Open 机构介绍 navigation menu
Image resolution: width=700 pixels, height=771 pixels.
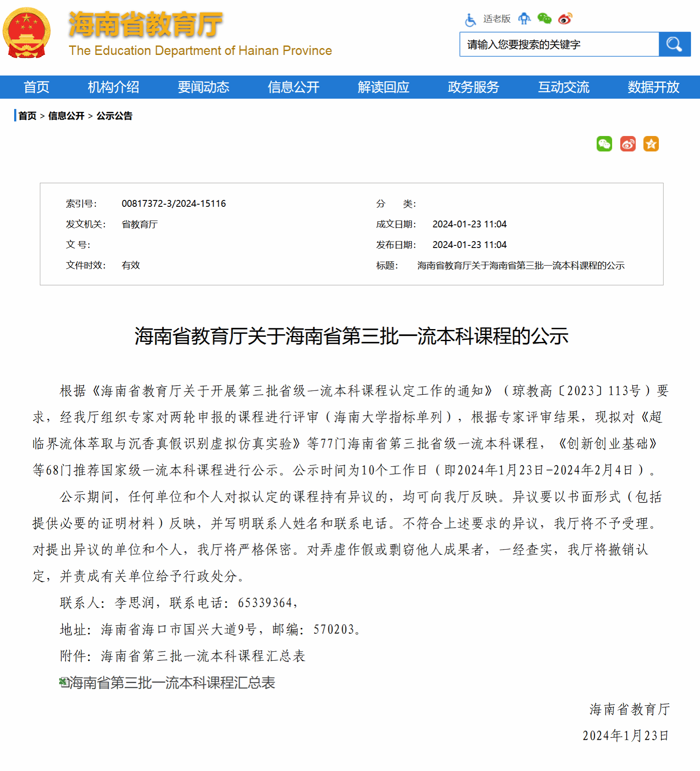(113, 87)
